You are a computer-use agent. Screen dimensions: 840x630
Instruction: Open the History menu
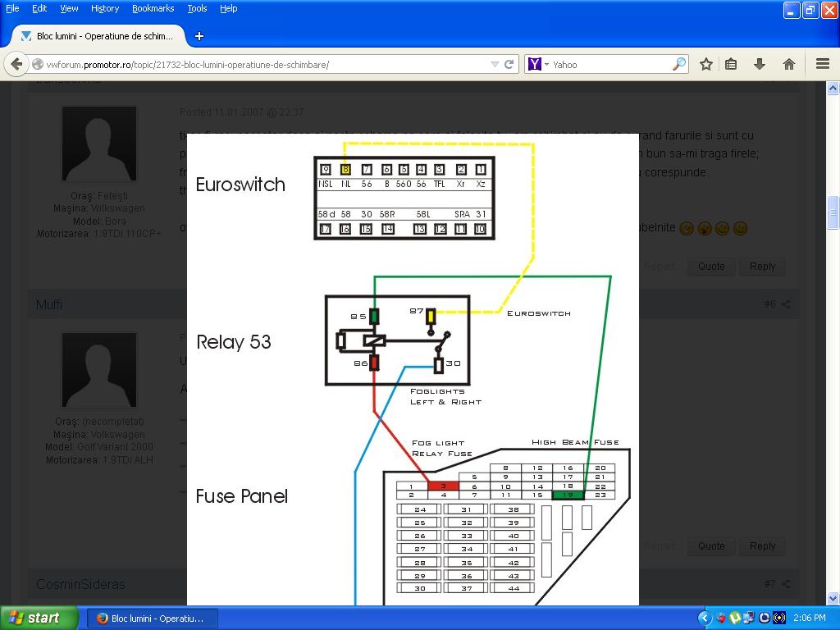pyautogui.click(x=104, y=8)
